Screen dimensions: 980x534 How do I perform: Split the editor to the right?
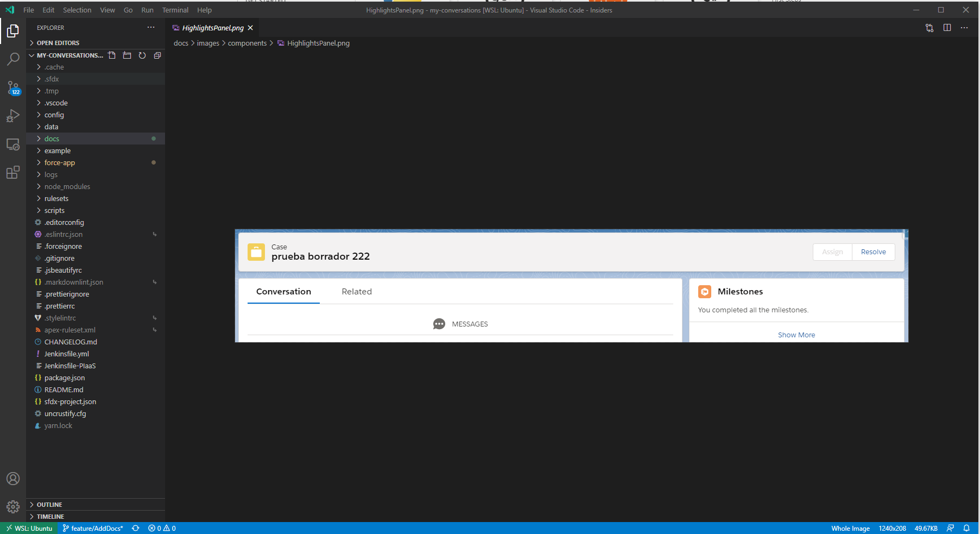pyautogui.click(x=947, y=27)
